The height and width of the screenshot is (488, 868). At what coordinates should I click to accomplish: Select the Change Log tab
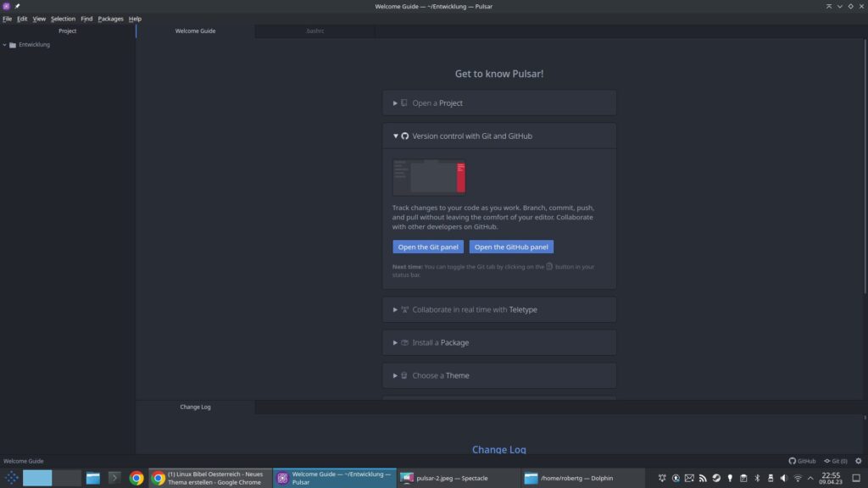pos(196,408)
